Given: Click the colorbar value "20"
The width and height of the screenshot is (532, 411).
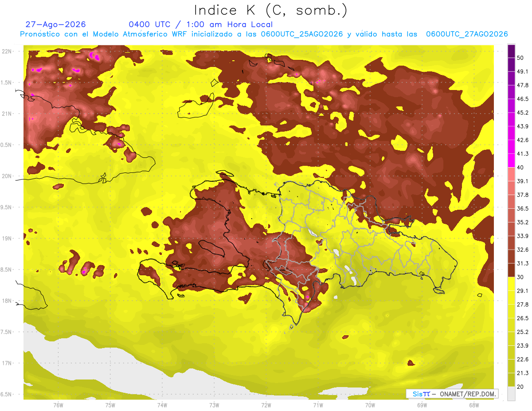Looking at the screenshot, I should tap(520, 387).
